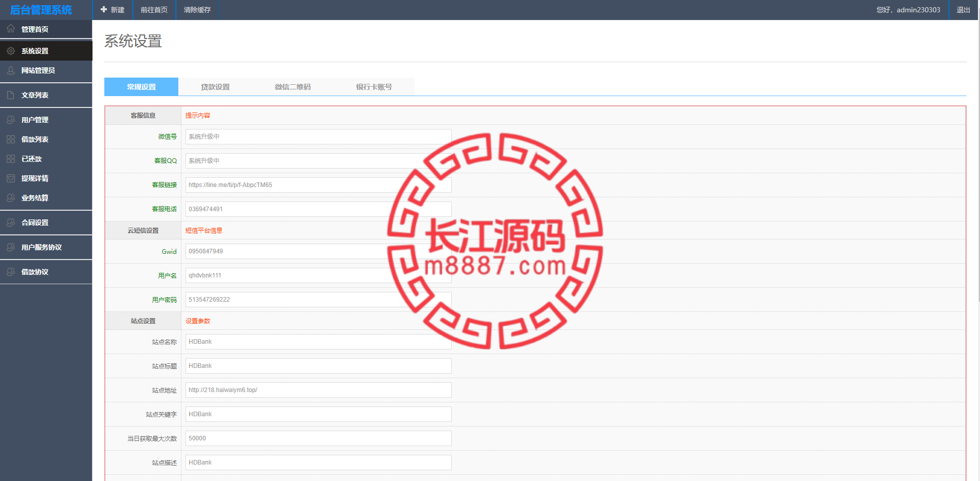Click the icon beside 用户服务协议
This screenshot has width=980, height=481.
11,247
